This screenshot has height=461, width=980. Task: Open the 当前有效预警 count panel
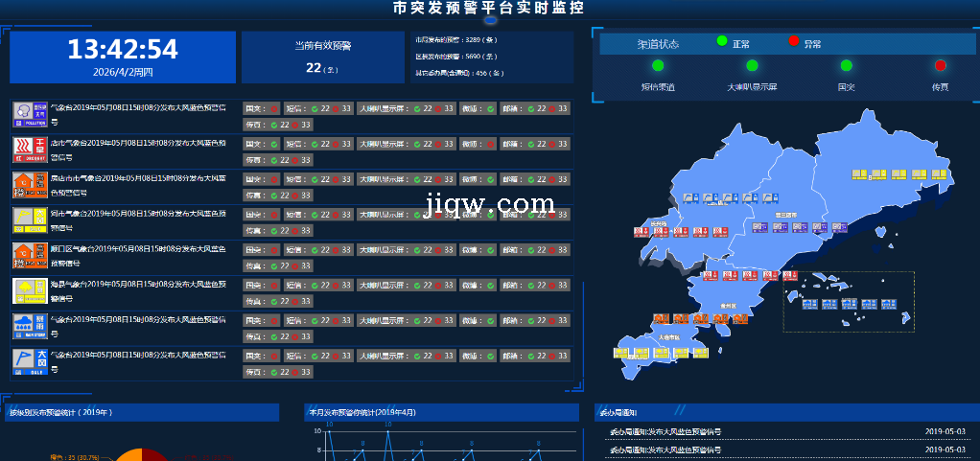(x=322, y=58)
